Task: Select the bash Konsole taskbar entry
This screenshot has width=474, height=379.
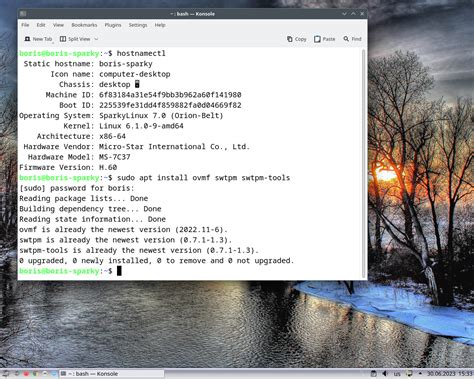Action: click(x=112, y=374)
